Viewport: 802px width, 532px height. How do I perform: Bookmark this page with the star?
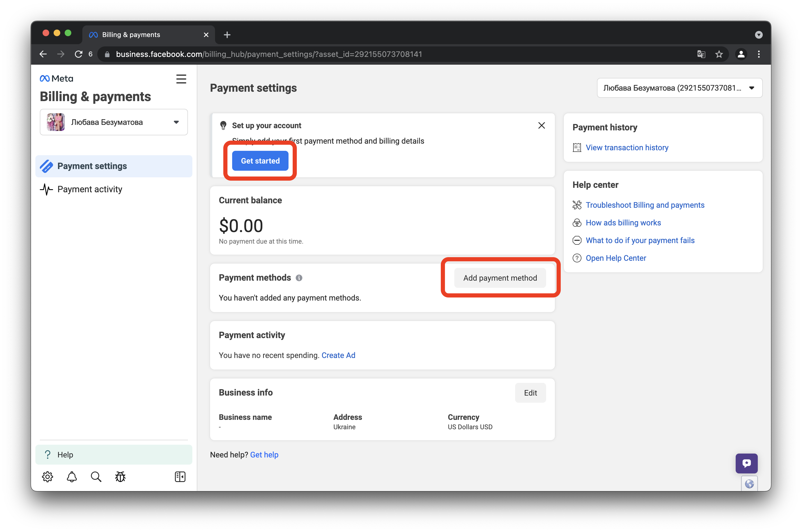[719, 54]
